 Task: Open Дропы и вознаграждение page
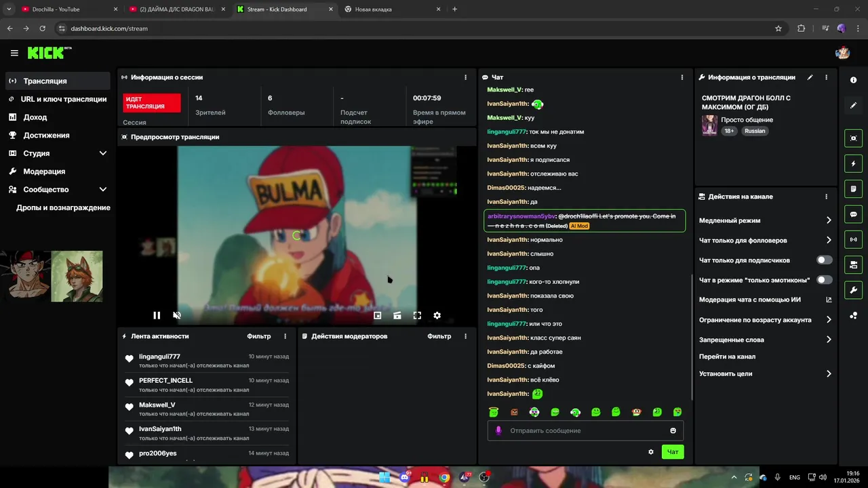coord(63,207)
